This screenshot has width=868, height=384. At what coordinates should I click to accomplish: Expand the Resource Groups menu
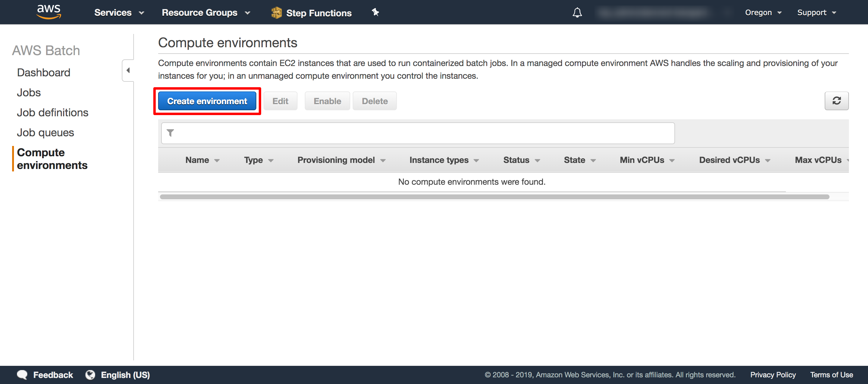tap(206, 13)
